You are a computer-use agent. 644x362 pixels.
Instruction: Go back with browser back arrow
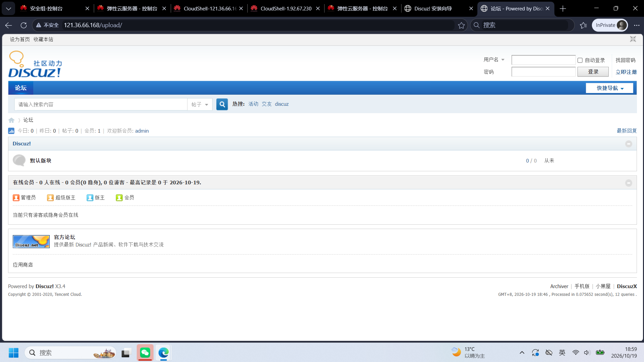click(x=9, y=25)
